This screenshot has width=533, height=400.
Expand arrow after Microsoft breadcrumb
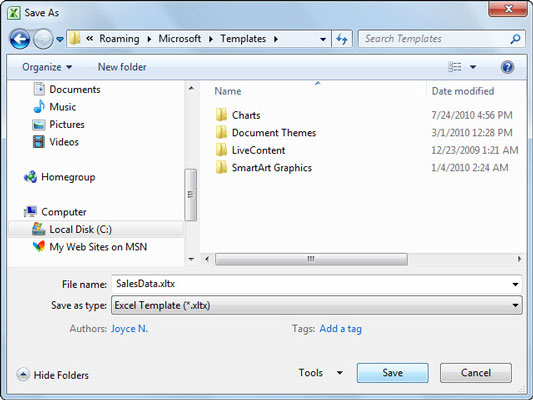(211, 39)
